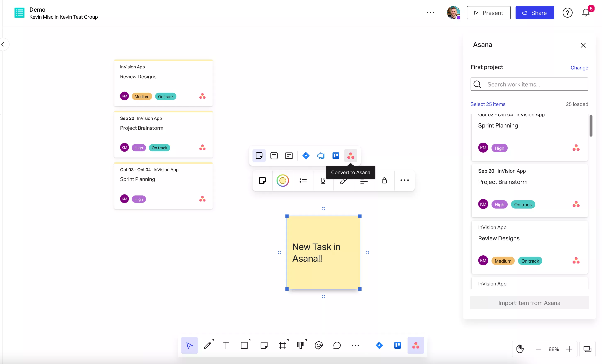The image size is (602, 364).
Task: Convert sticky note to Asana
Action: click(x=351, y=156)
